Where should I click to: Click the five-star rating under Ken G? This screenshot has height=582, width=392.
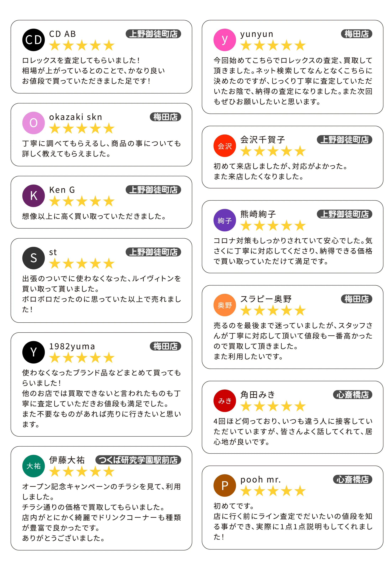[82, 201]
